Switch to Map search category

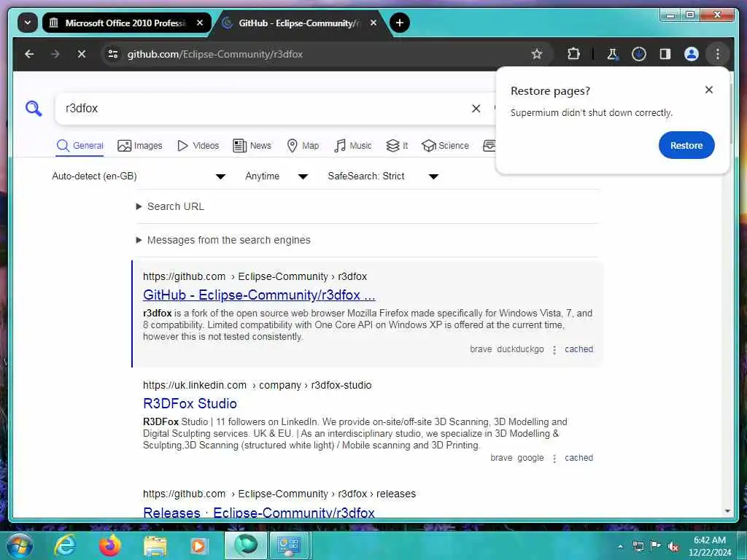pyautogui.click(x=303, y=146)
